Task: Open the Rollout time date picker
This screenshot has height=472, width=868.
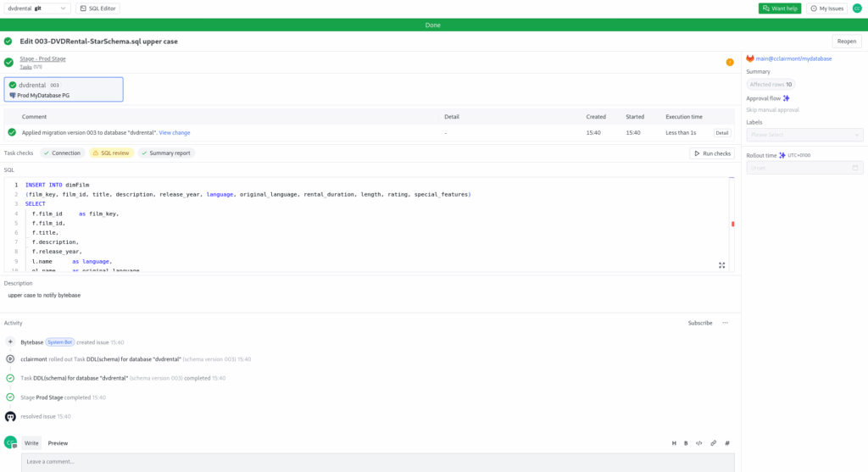Action: 804,169
